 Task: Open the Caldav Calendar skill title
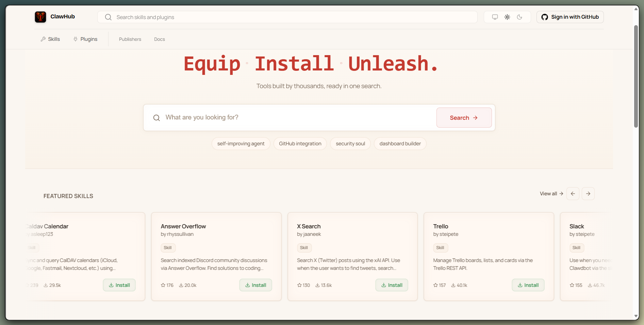pos(47,226)
